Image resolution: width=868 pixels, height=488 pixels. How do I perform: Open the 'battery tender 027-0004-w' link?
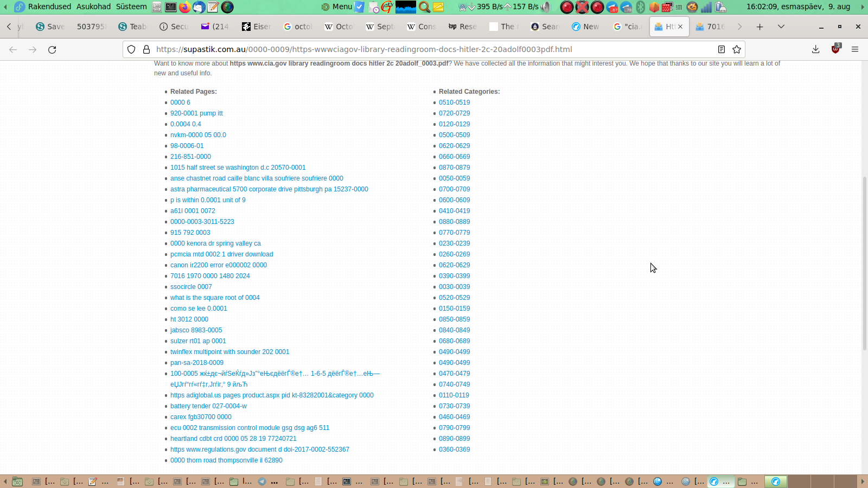click(x=208, y=406)
